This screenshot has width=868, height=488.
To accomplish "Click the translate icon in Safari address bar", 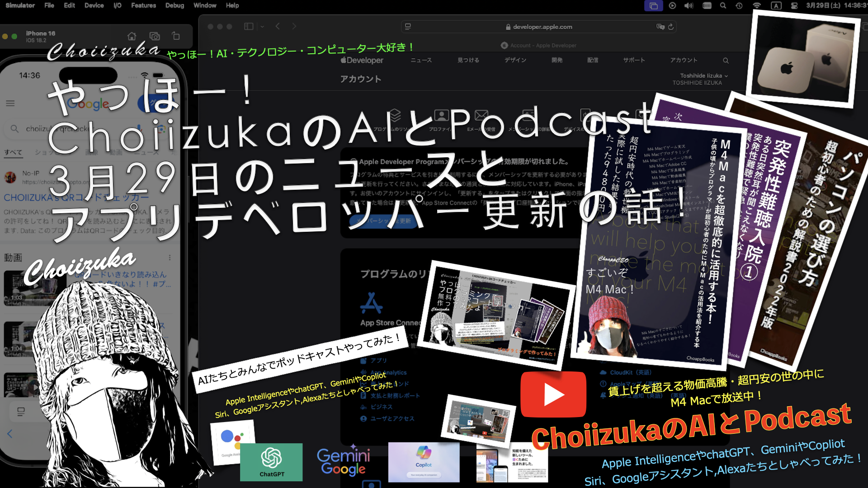I will (660, 27).
